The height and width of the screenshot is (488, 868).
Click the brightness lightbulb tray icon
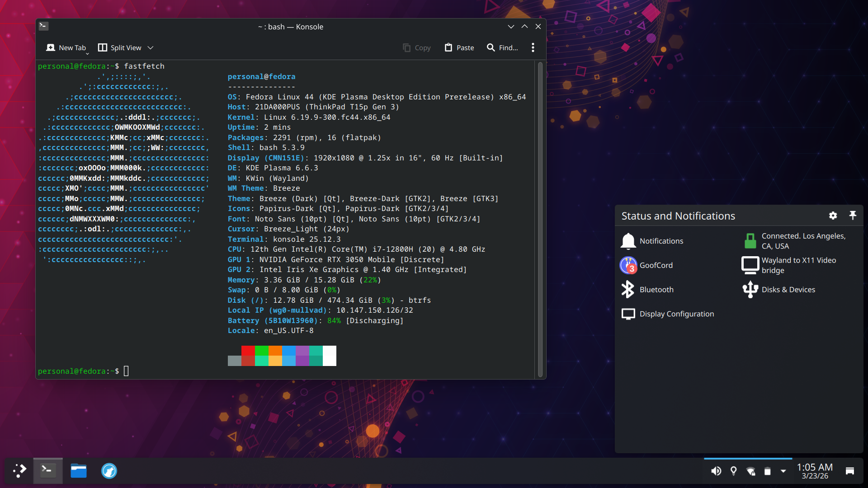point(733,471)
